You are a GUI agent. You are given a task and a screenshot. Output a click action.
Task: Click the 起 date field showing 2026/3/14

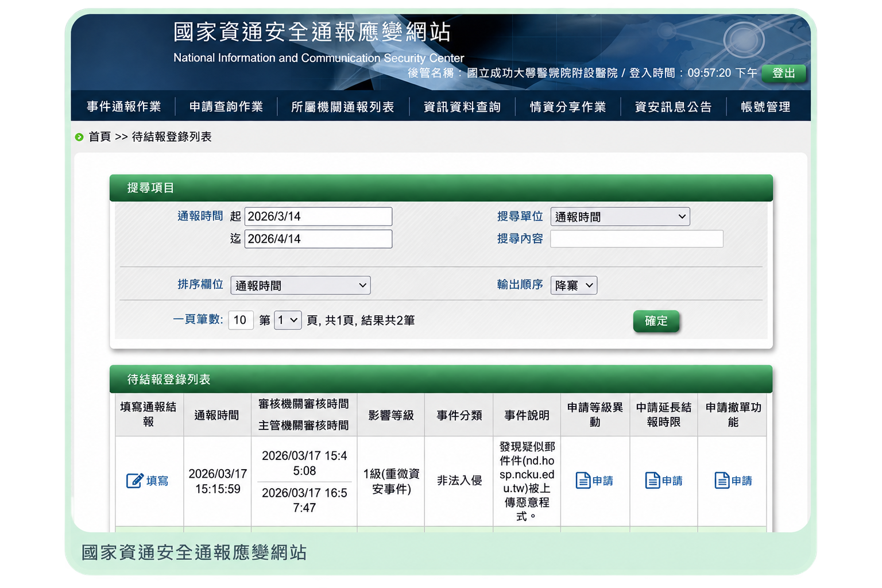pos(318,216)
